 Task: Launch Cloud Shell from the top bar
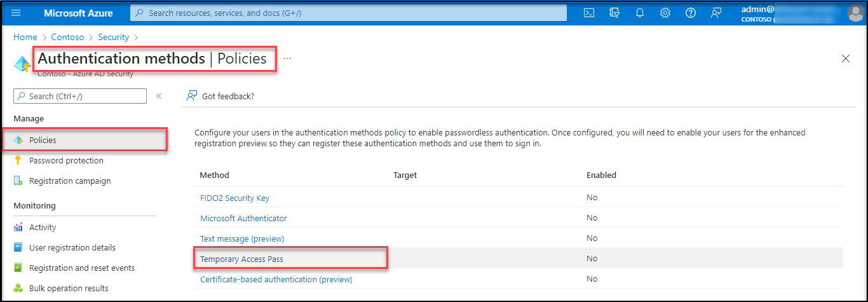(x=589, y=13)
